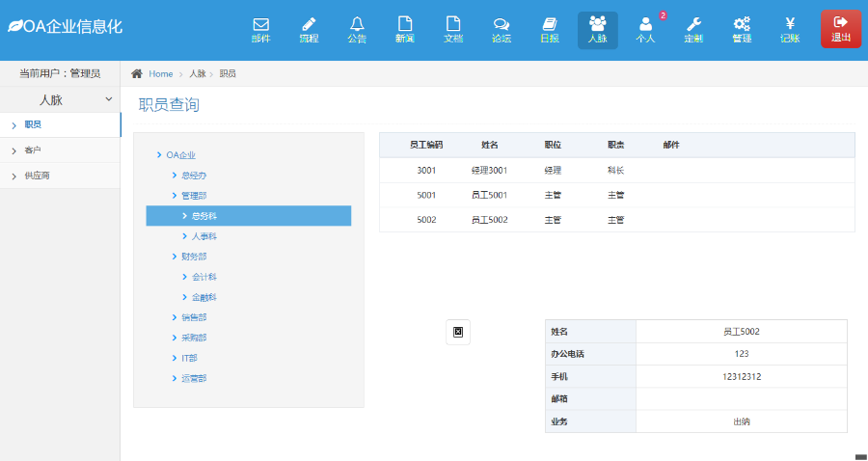Click the 职位 column header
868x461 pixels.
[x=553, y=145]
